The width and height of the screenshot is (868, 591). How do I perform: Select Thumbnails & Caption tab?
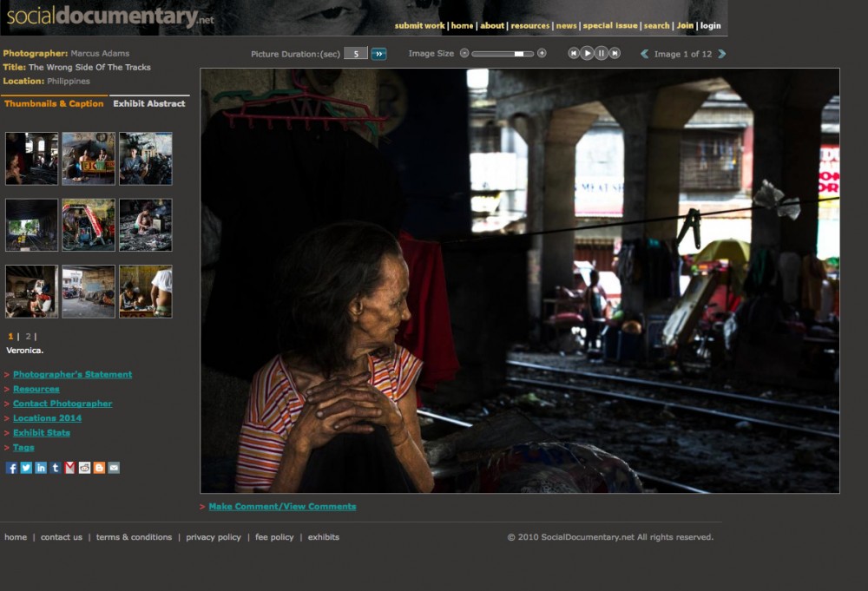point(54,103)
